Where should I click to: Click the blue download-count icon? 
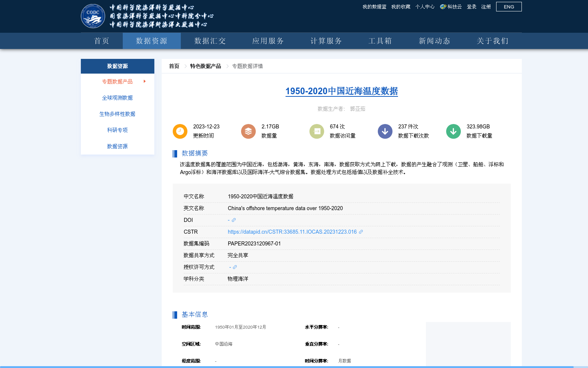(x=385, y=131)
